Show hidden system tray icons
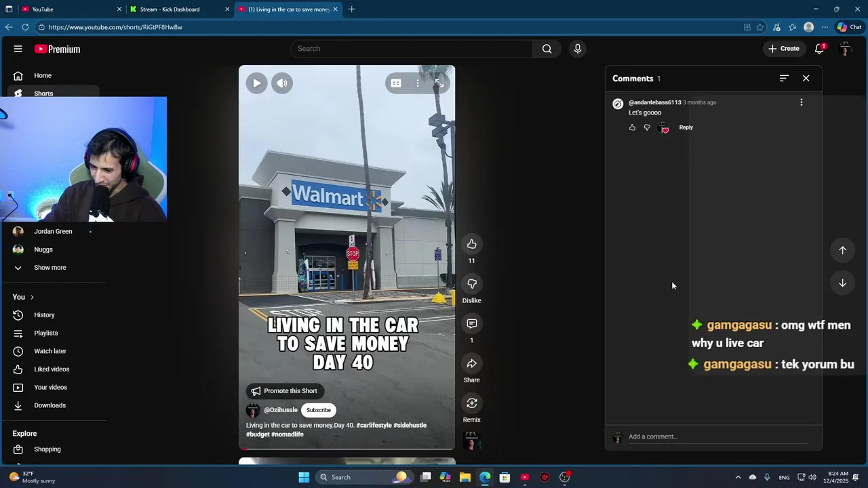 pyautogui.click(x=738, y=477)
